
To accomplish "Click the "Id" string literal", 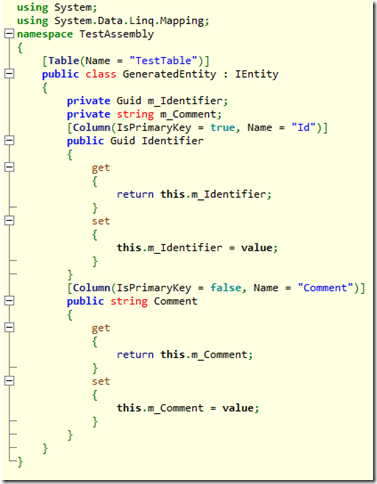I will click(x=304, y=128).
